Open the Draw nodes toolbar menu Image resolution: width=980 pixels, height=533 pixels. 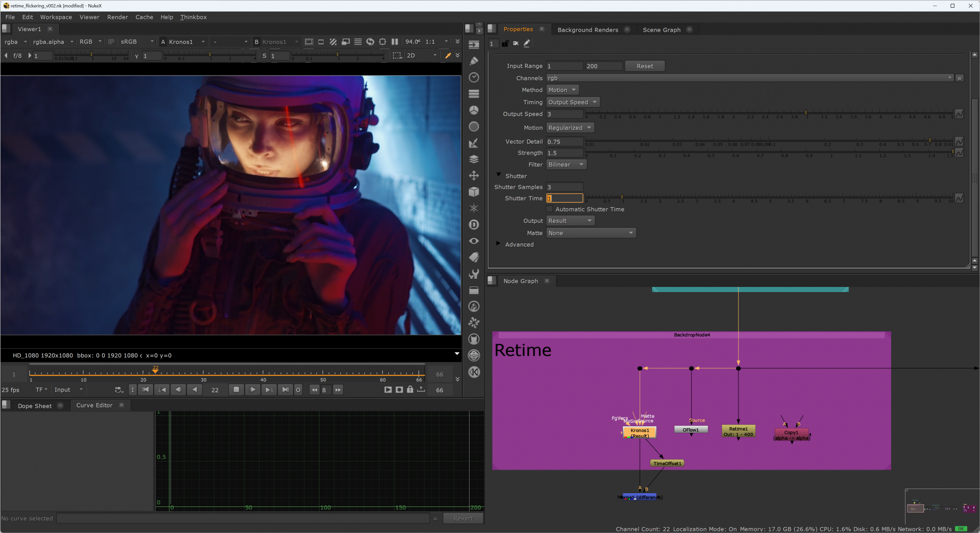(x=474, y=61)
